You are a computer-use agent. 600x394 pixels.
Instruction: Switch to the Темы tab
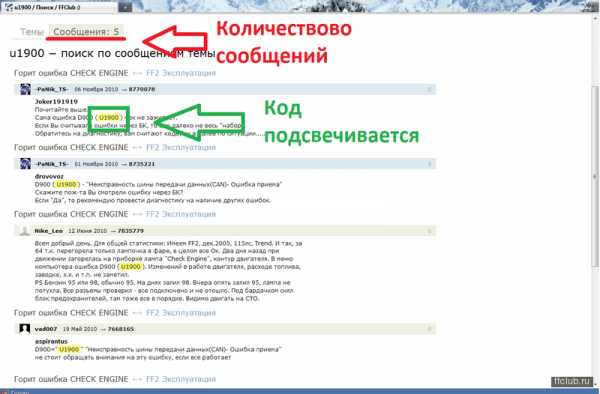click(x=32, y=32)
